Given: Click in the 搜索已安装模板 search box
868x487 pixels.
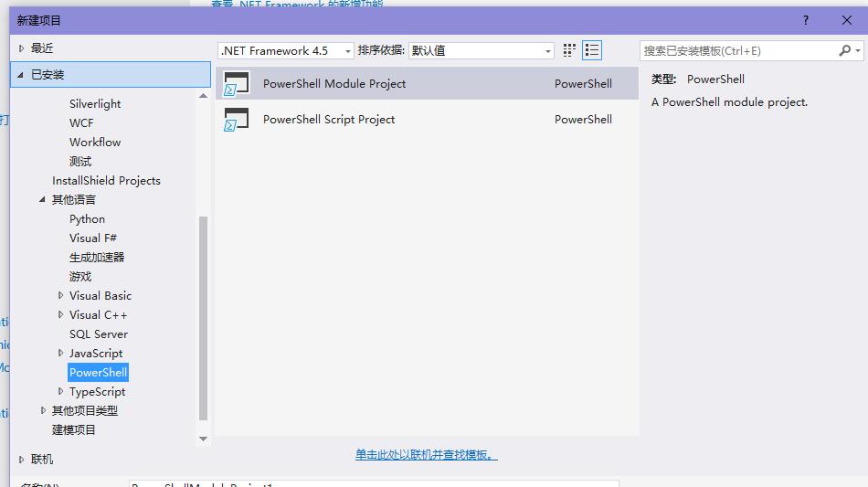Looking at the screenshot, I should [x=739, y=51].
